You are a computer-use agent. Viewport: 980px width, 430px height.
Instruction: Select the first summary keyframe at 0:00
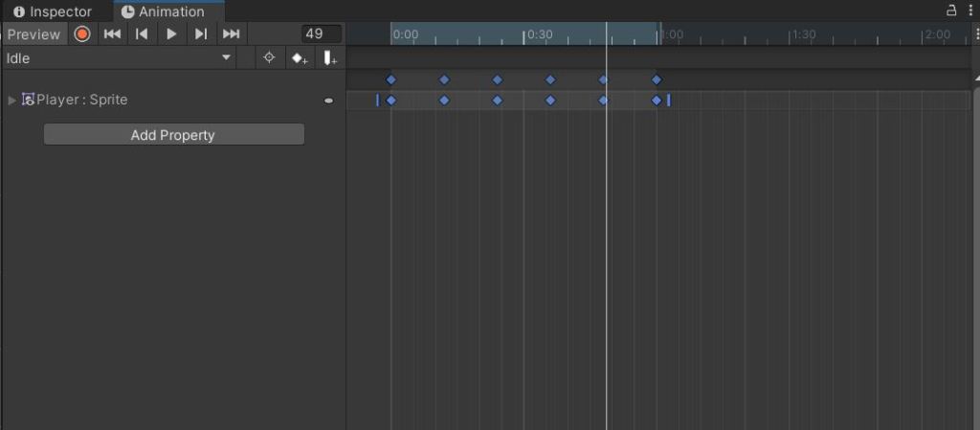coord(391,79)
